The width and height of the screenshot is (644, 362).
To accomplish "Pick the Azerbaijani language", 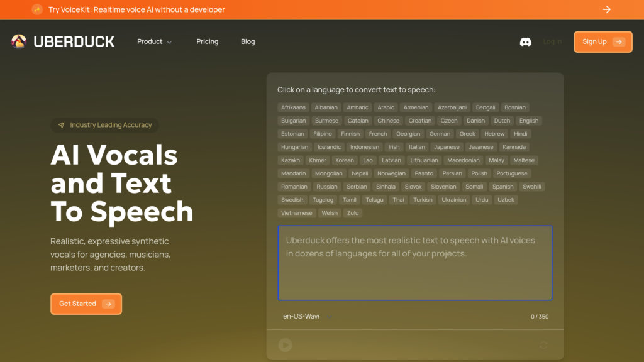I will pos(452,107).
